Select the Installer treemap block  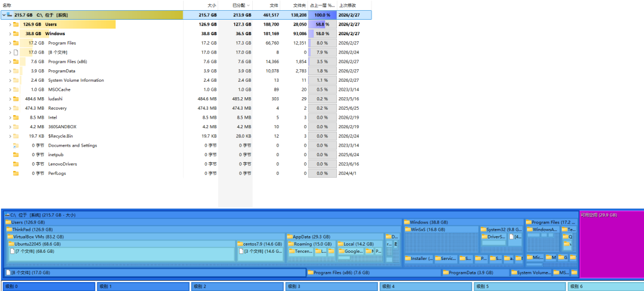(418, 259)
